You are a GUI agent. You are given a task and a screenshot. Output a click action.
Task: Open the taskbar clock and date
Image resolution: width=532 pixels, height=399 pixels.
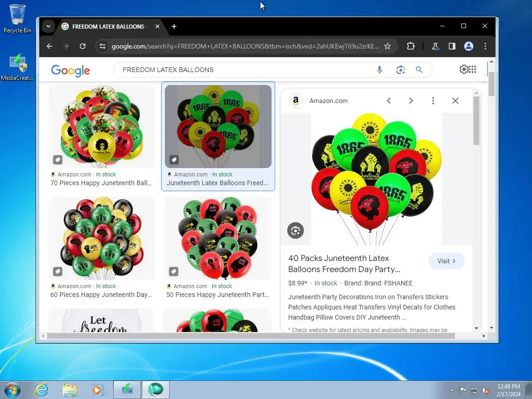[x=508, y=390]
